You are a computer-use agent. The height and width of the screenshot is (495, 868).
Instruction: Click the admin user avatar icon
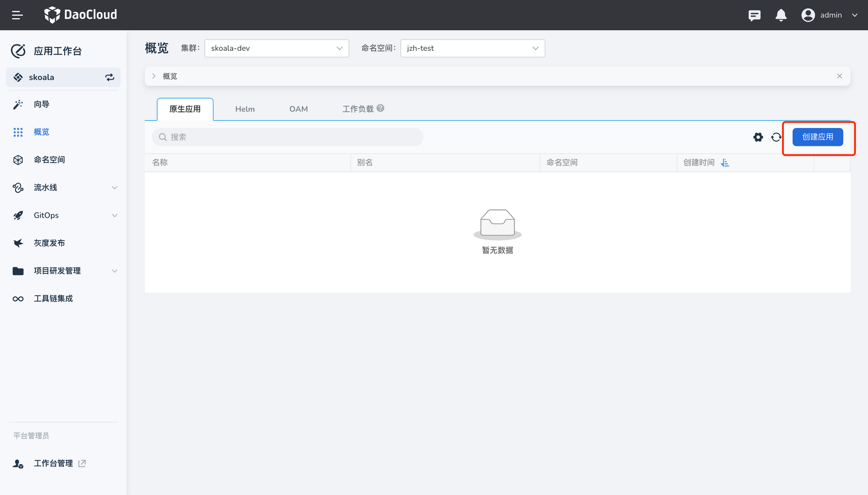pyautogui.click(x=808, y=15)
